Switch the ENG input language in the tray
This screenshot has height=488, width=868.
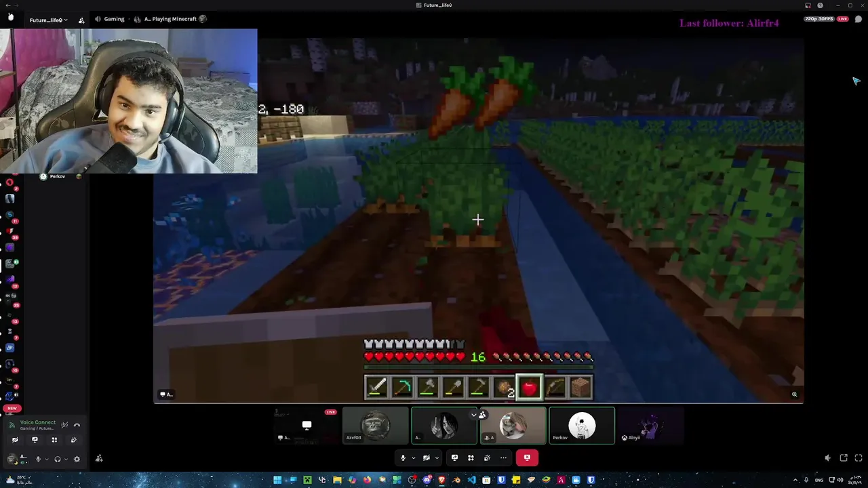(819, 480)
